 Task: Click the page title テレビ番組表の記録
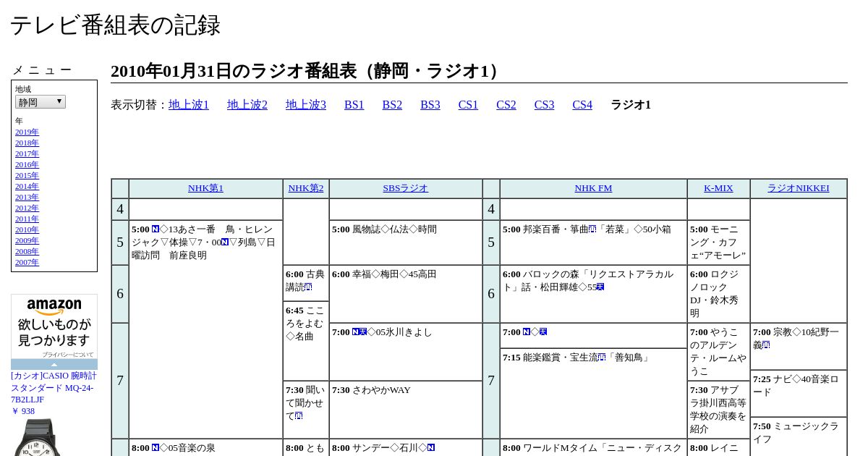115,25
